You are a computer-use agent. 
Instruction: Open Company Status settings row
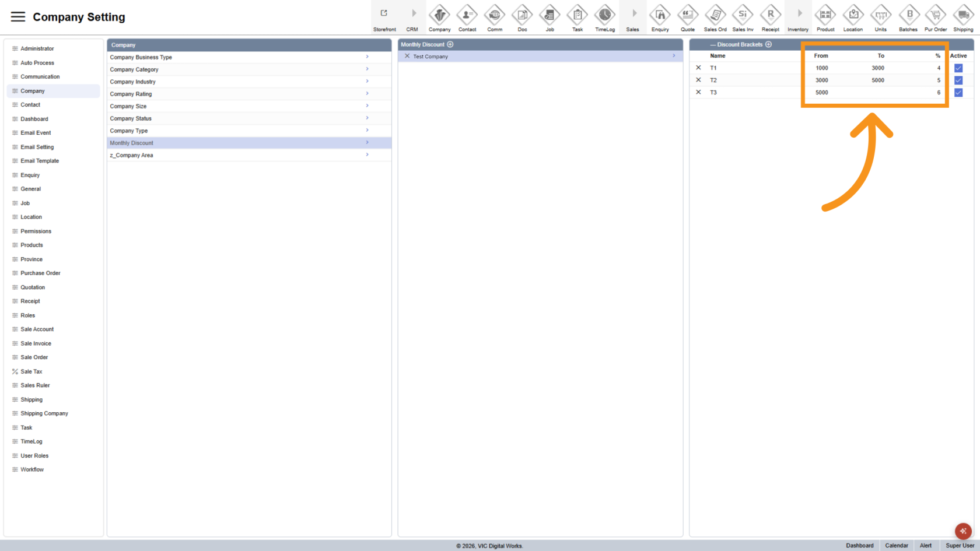tap(249, 118)
